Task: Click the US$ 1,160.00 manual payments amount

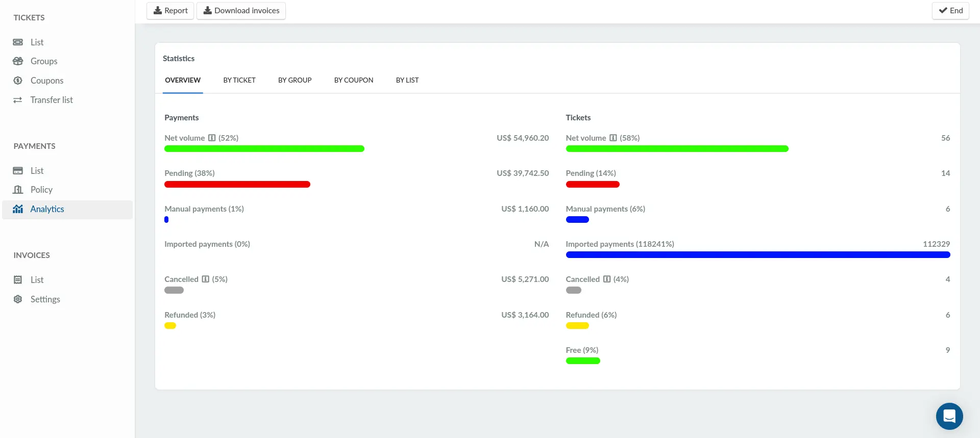Action: [525, 209]
